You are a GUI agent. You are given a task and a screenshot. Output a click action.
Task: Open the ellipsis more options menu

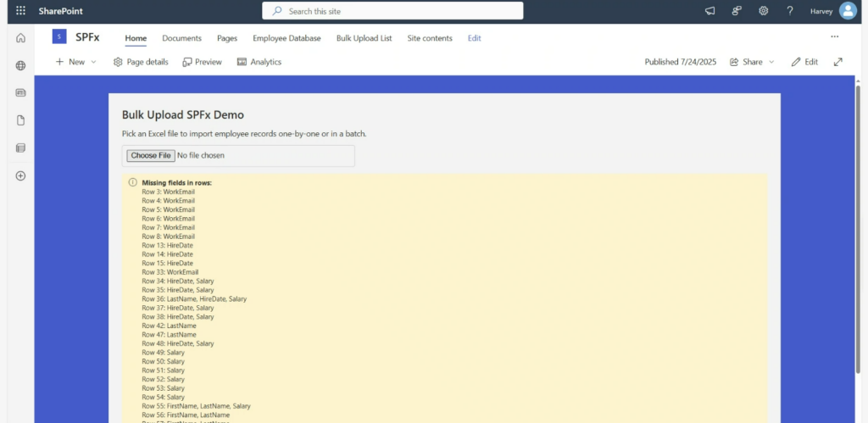[834, 36]
